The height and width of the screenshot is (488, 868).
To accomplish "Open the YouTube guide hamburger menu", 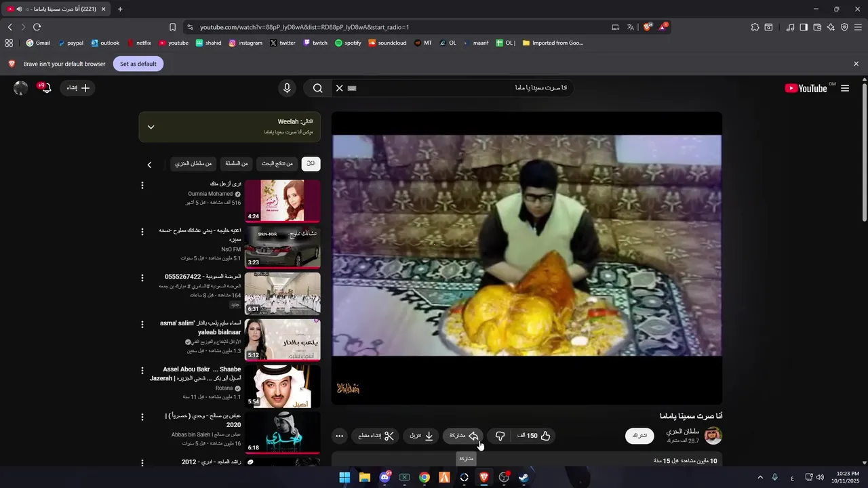I will (845, 88).
